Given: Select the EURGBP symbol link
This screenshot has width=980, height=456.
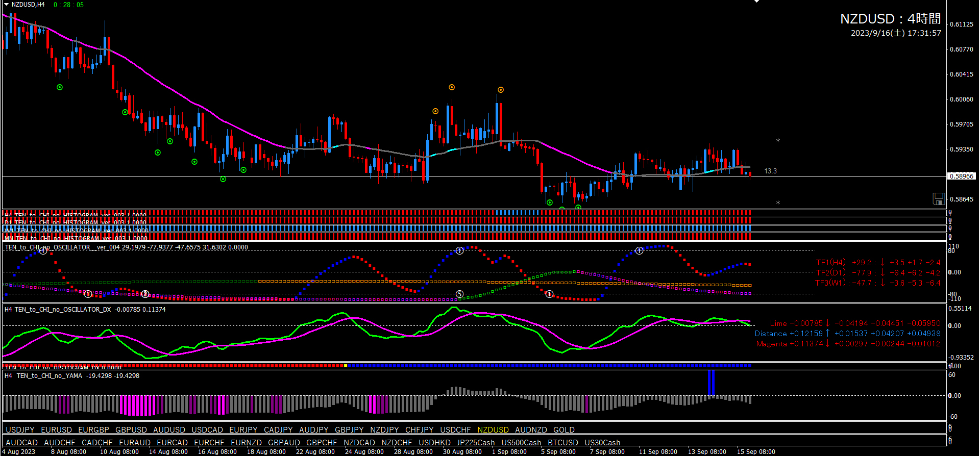Looking at the screenshot, I should (x=93, y=430).
